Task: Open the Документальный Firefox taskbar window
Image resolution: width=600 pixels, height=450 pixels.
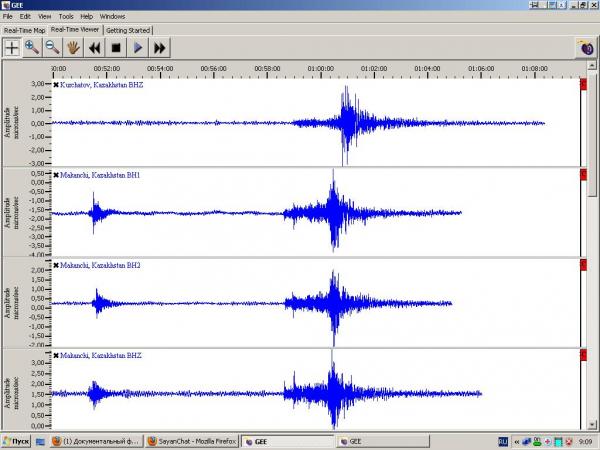Action: [x=97, y=442]
